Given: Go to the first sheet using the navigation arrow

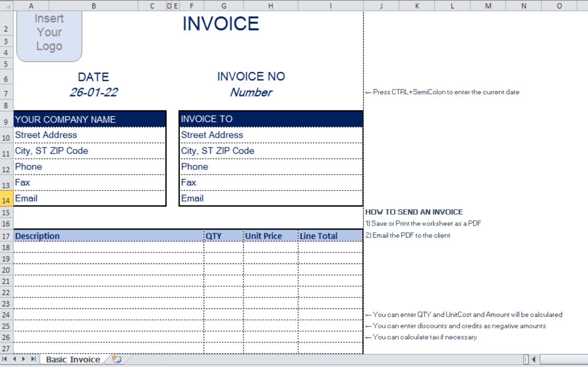Looking at the screenshot, I should (x=5, y=359).
